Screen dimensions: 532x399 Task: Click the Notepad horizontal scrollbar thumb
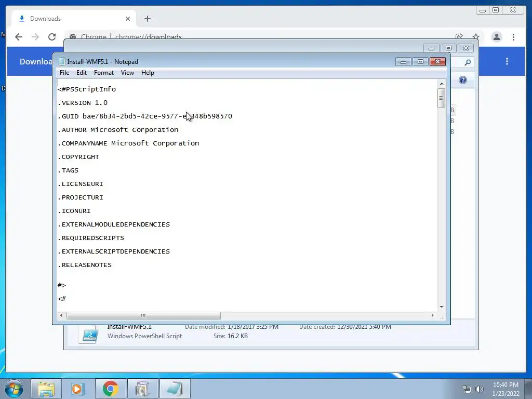[x=143, y=315]
